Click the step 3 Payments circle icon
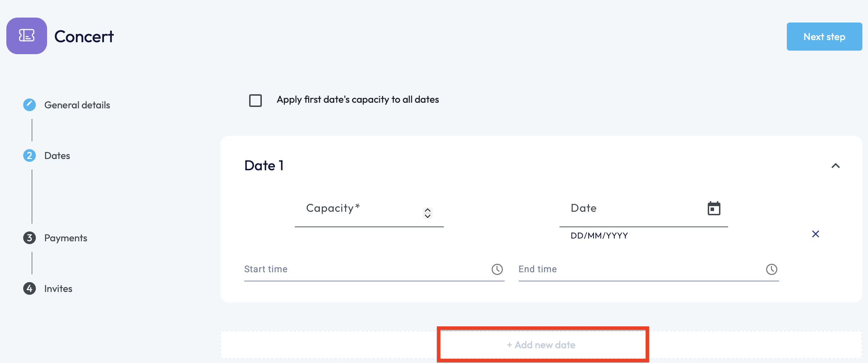 point(30,238)
